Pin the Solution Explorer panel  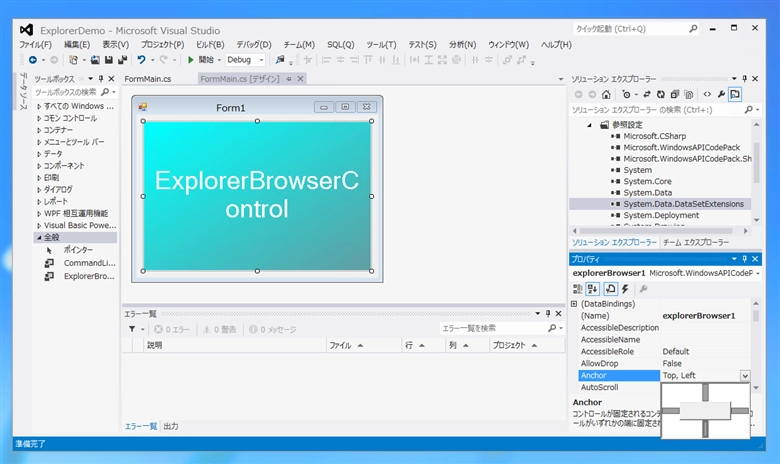click(745, 79)
